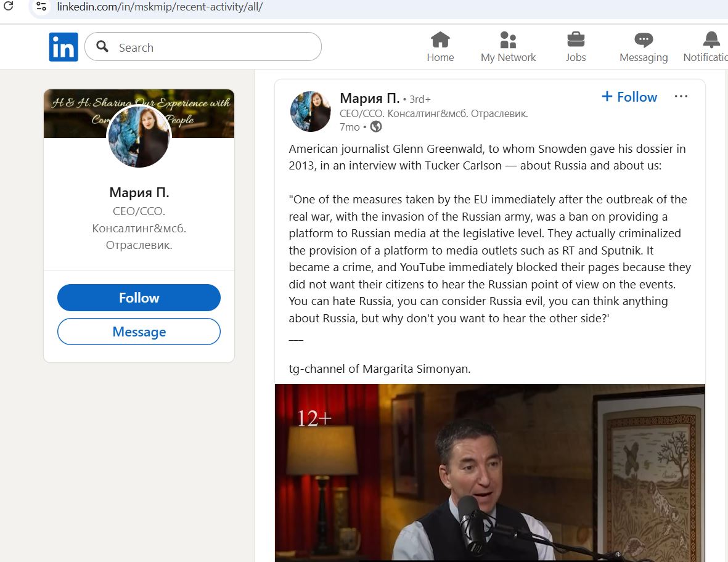The width and height of the screenshot is (728, 562).
Task: Open the post's three-dot options menu
Action: click(x=681, y=97)
